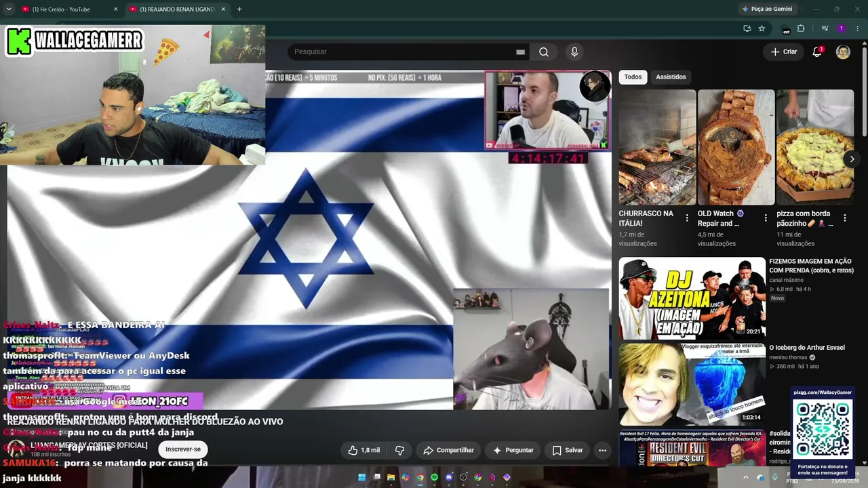Open options for OLD Watch Repair short
The image size is (868, 488).
[766, 218]
